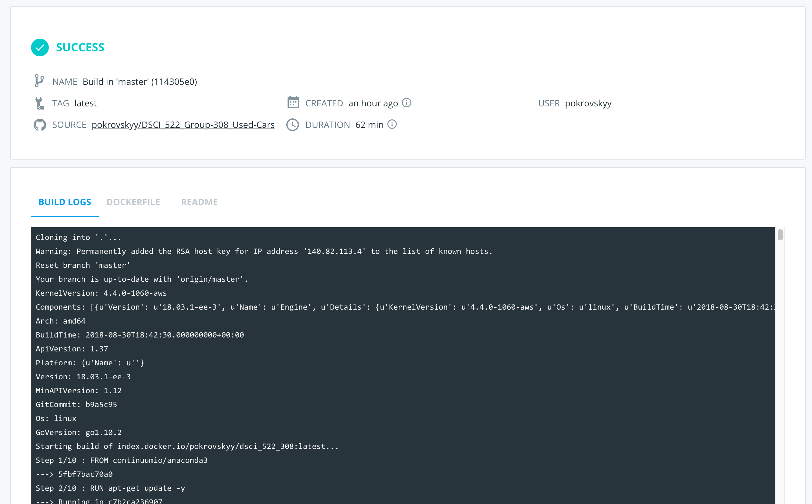Screen dimensions: 812x504
Task: Click the calendar icon beside CREATED
Action: (x=293, y=102)
